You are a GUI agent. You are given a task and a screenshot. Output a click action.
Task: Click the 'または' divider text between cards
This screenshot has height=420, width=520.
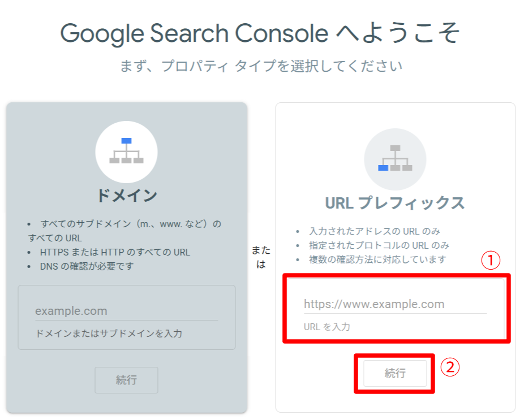[x=261, y=257]
